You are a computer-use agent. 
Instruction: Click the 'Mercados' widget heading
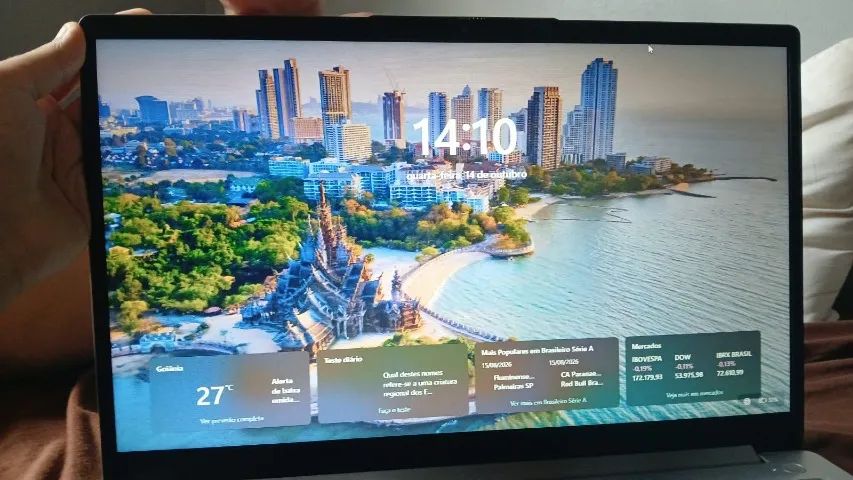[646, 346]
